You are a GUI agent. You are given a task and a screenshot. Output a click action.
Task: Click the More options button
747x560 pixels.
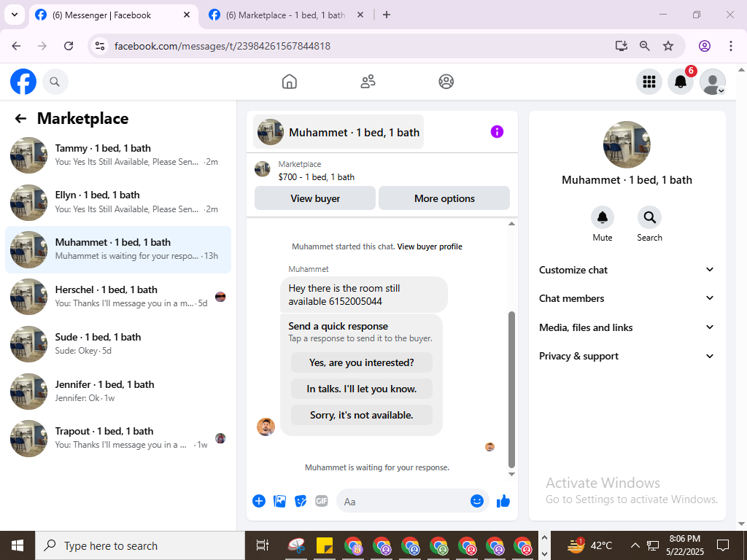tap(444, 198)
